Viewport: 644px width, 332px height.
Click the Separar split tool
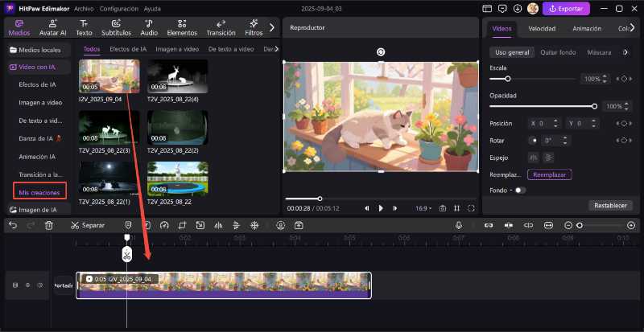pyautogui.click(x=87, y=225)
